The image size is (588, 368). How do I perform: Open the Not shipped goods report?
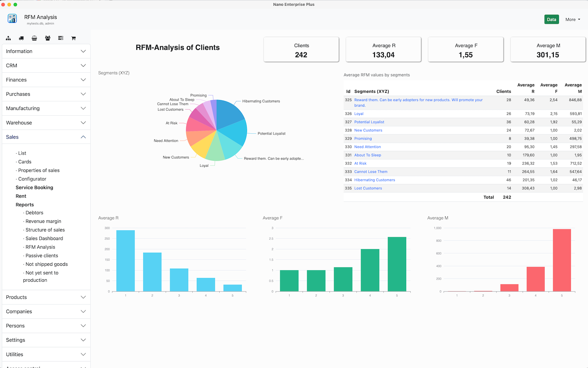[47, 264]
